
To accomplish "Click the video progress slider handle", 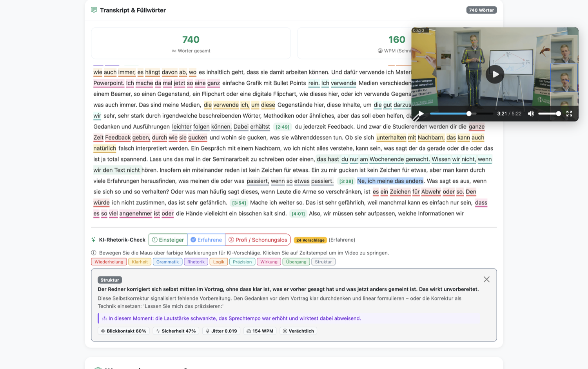I will point(469,114).
